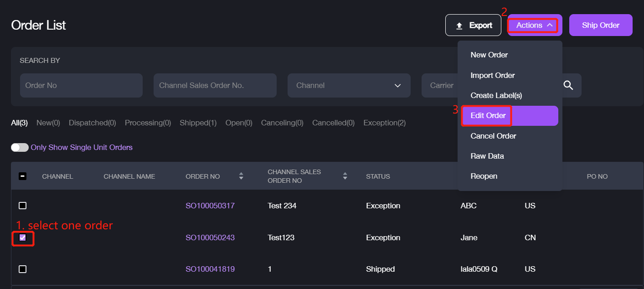Click the Ship Order button
This screenshot has width=644, height=289.
[600, 25]
